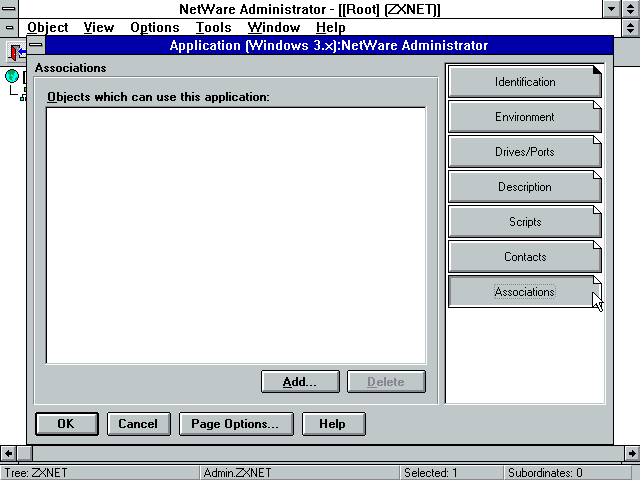Open the Window menu
This screenshot has height=480, width=640.
(x=274, y=27)
